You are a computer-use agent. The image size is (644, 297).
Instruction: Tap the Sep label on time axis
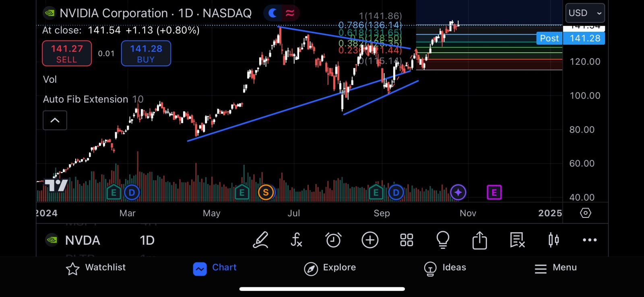tap(382, 213)
